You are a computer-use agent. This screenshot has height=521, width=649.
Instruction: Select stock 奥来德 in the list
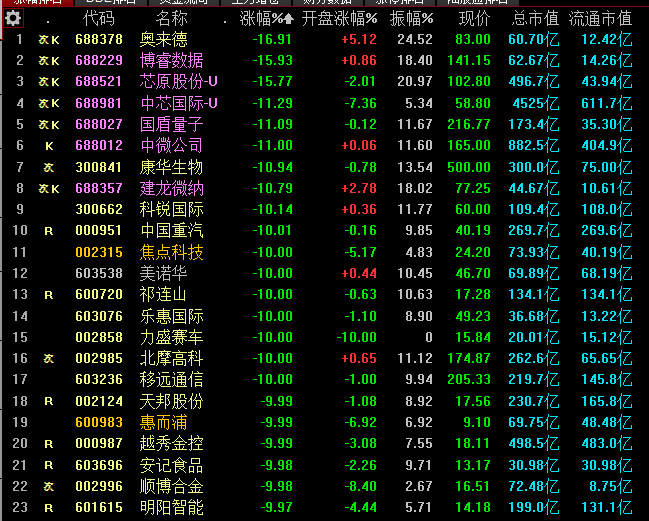[163, 39]
